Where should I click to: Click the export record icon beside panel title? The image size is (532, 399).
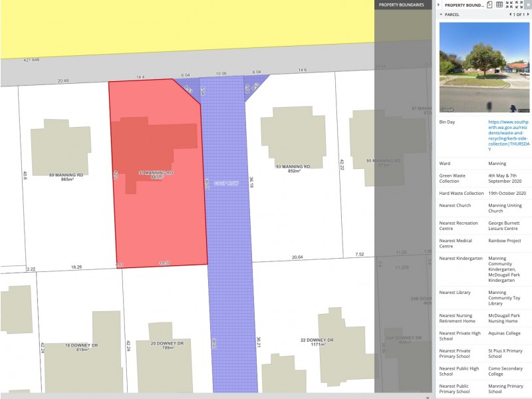[x=489, y=5]
